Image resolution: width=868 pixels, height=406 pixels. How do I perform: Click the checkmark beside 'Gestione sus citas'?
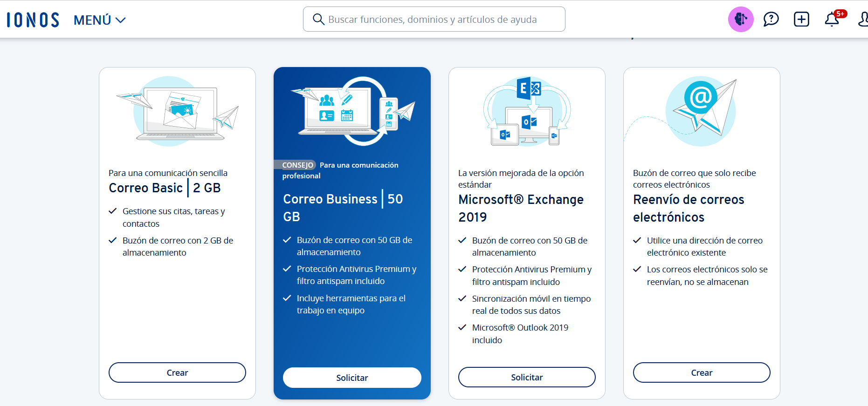[112, 211]
